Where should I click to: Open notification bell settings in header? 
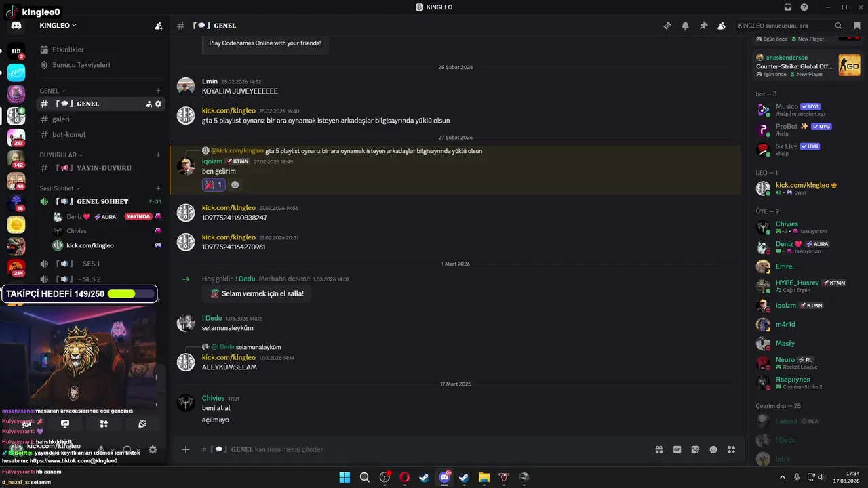point(686,26)
